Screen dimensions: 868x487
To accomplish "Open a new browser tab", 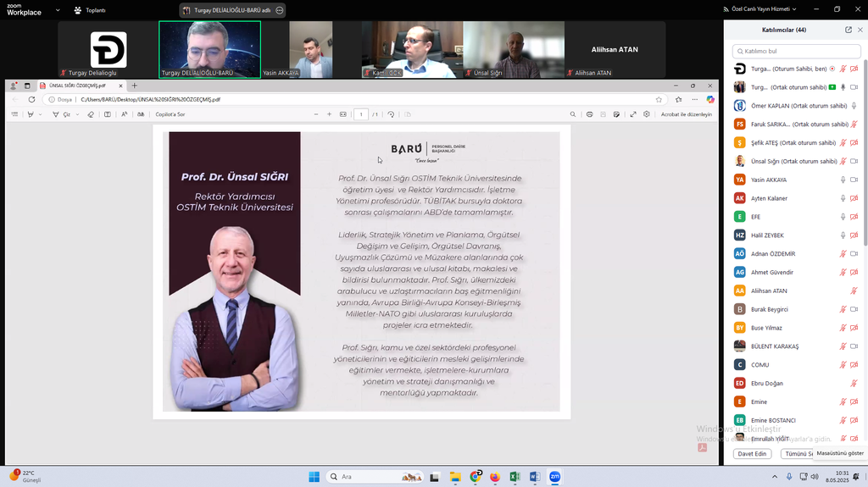I will click(x=135, y=86).
